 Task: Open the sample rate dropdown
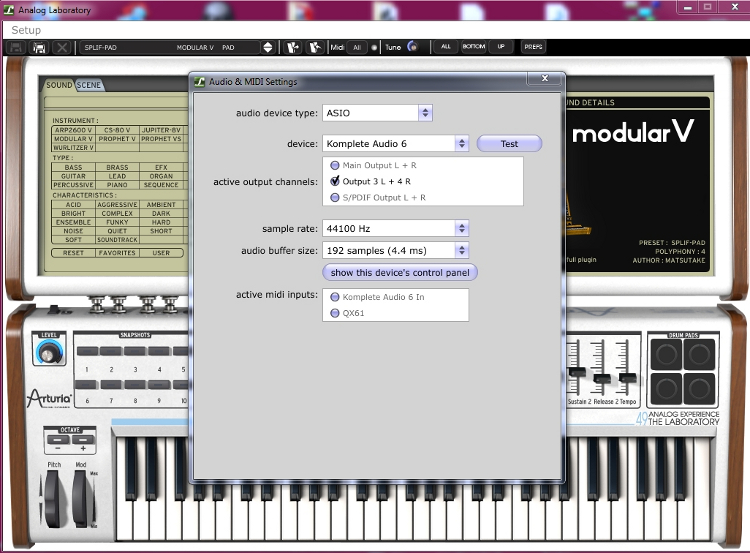tap(396, 229)
